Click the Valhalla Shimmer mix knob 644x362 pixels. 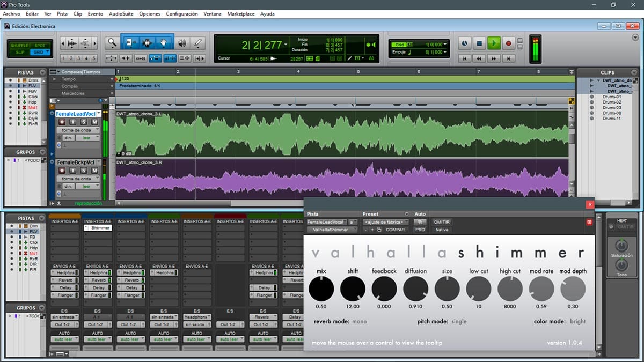coord(321,289)
